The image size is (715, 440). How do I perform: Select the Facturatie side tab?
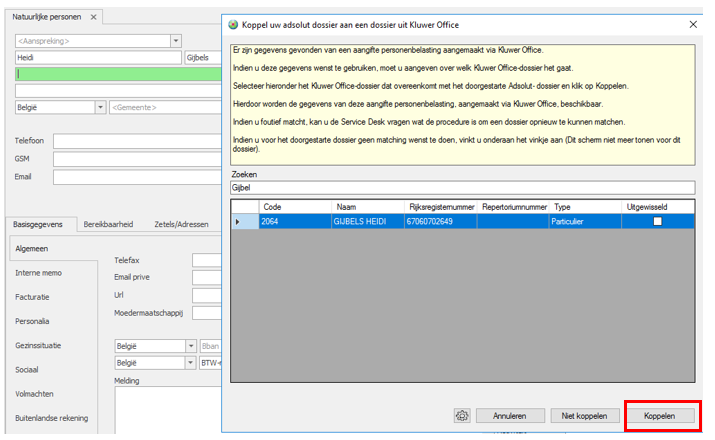[x=35, y=297]
